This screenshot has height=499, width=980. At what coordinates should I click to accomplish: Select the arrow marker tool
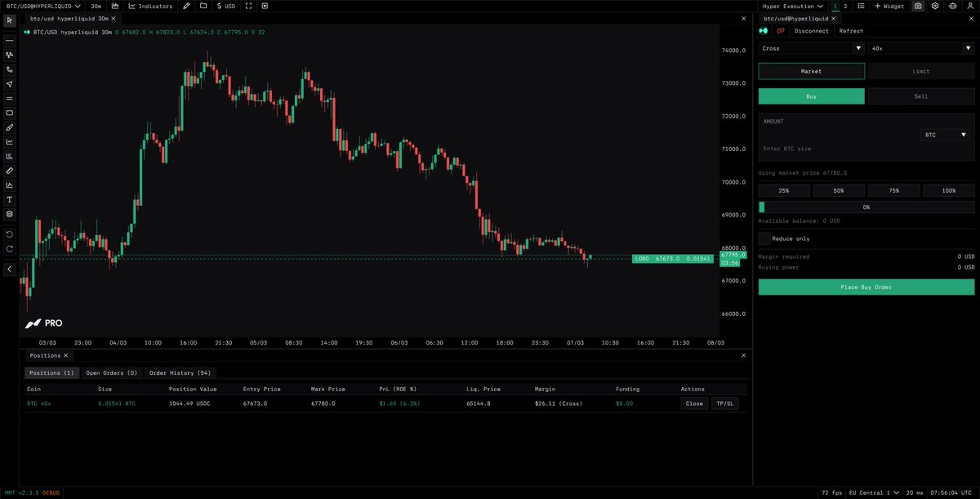click(x=9, y=84)
